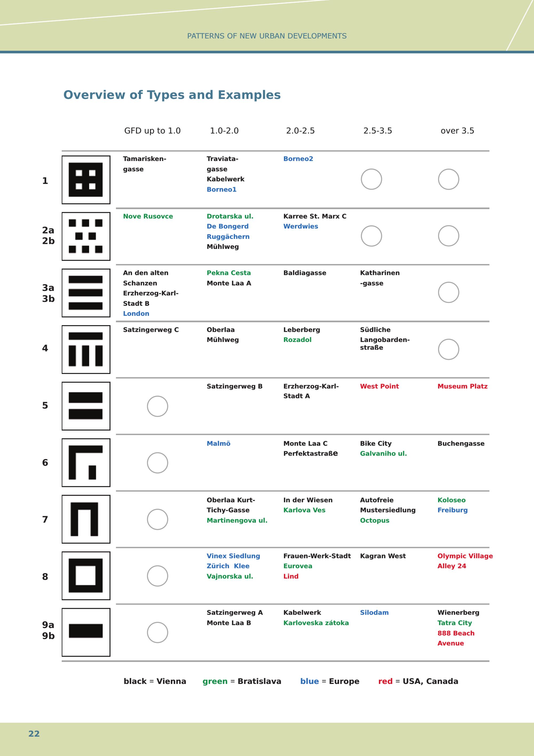The width and height of the screenshot is (534, 756).
Task: Click empty circle in row 4 under over 3.5
Action: tap(449, 349)
